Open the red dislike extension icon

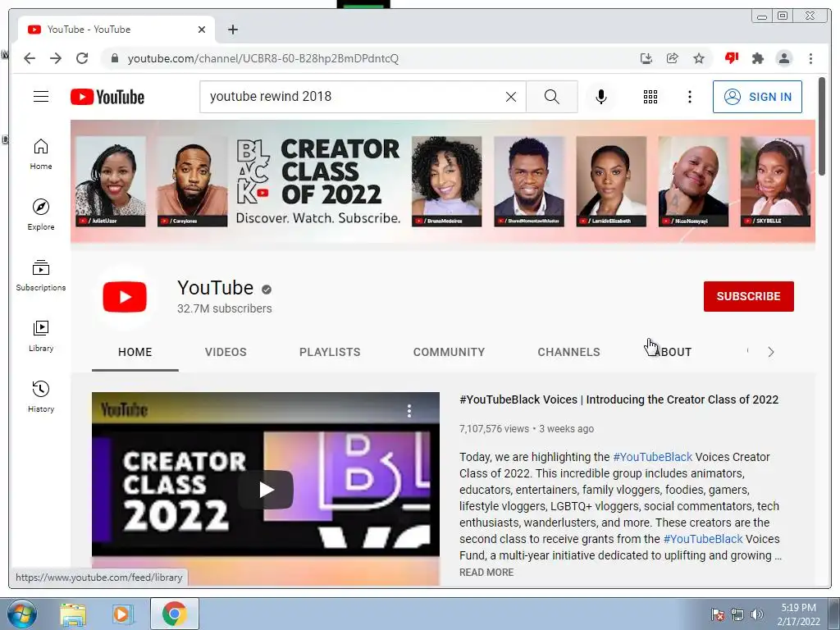click(731, 58)
